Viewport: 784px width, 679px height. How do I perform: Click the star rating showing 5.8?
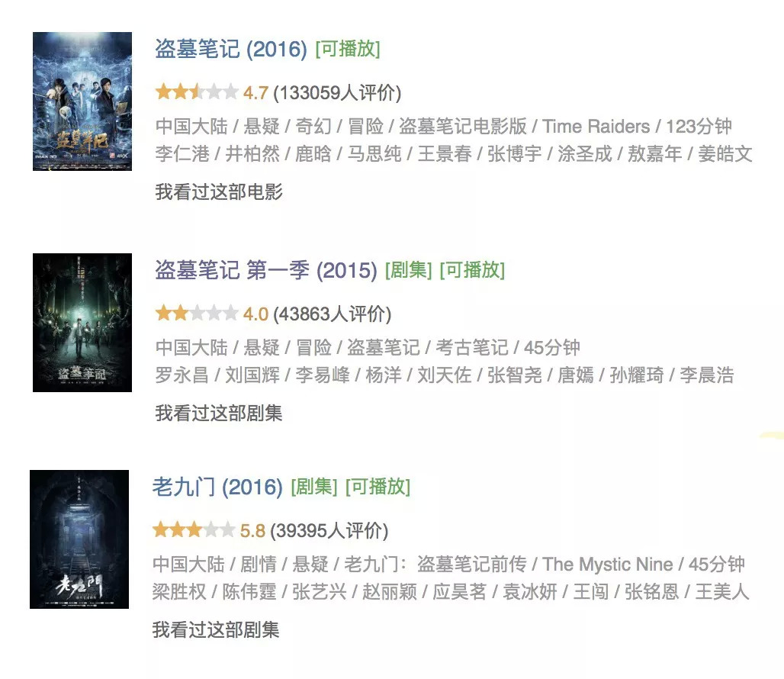(x=194, y=530)
